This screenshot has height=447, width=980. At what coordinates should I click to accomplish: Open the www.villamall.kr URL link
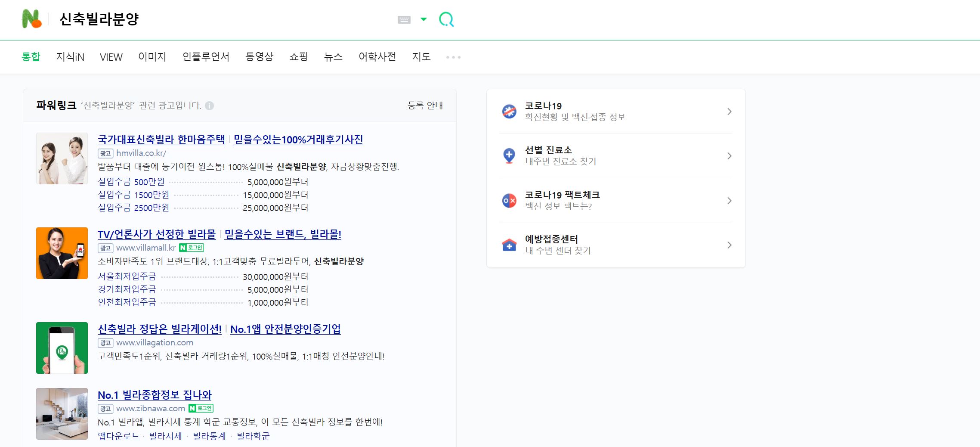[146, 248]
